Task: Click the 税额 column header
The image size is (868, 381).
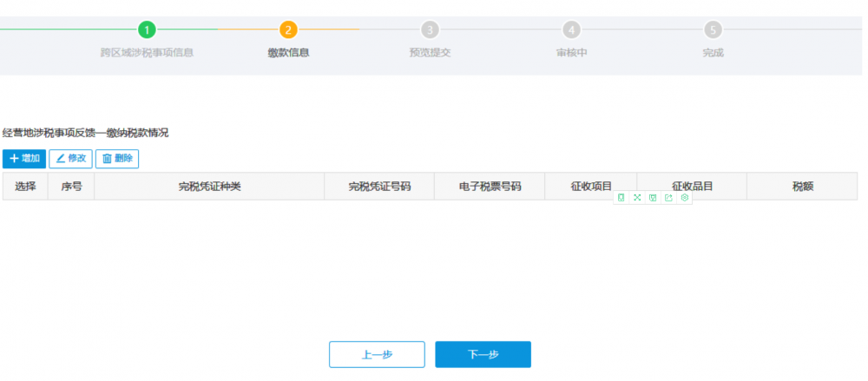Action: (802, 187)
